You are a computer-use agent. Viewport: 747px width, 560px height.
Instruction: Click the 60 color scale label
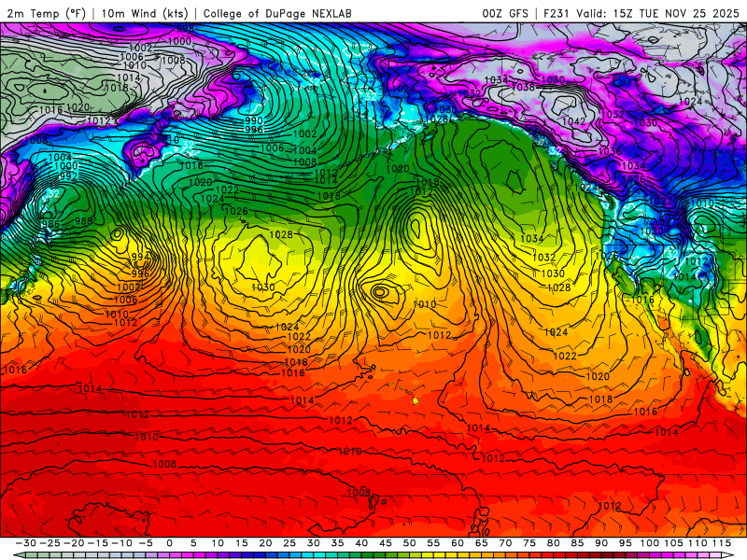coord(458,543)
